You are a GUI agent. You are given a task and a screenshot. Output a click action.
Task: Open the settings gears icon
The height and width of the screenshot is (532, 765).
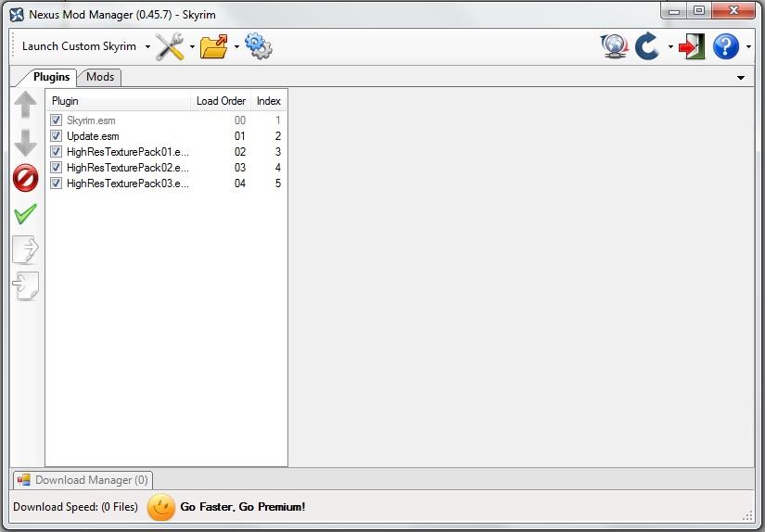pyautogui.click(x=258, y=46)
